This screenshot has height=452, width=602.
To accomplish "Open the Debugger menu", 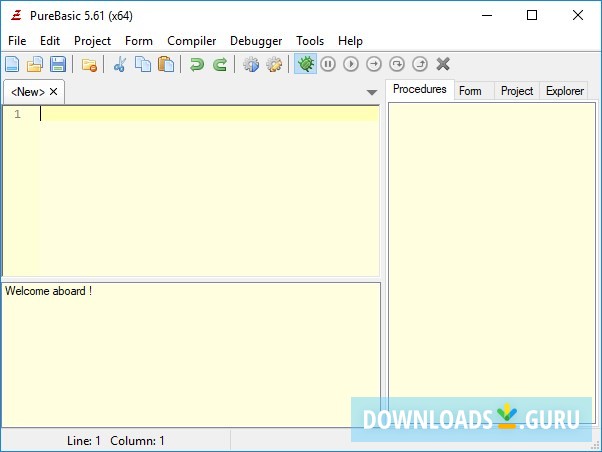I will [256, 41].
